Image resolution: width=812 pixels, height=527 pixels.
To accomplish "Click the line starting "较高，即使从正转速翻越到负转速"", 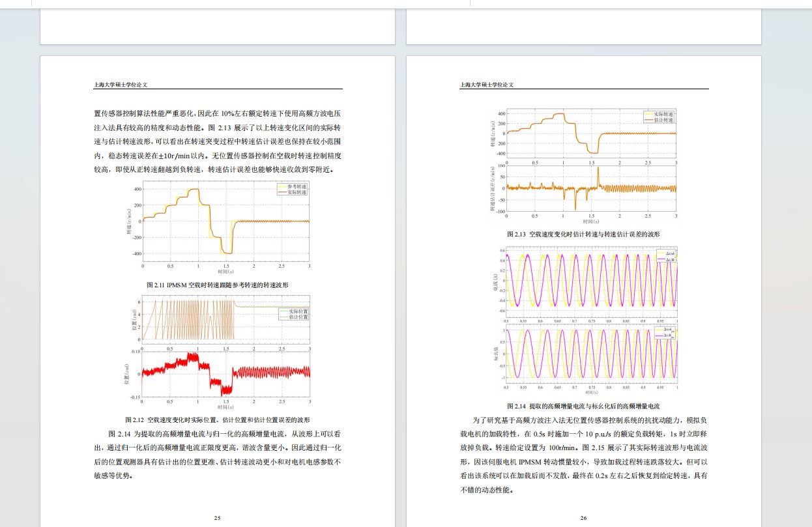I will (x=214, y=170).
